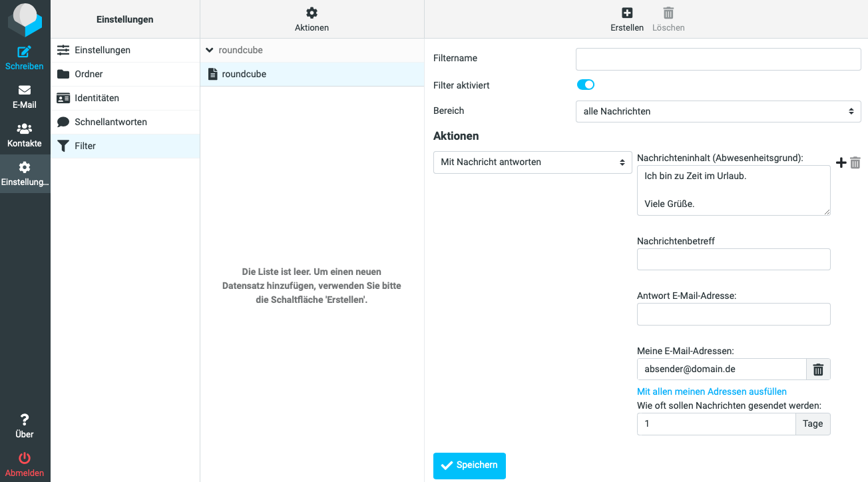Viewport: 868px width, 482px height.
Task: Click the Filter aktiviert label
Action: click(461, 85)
